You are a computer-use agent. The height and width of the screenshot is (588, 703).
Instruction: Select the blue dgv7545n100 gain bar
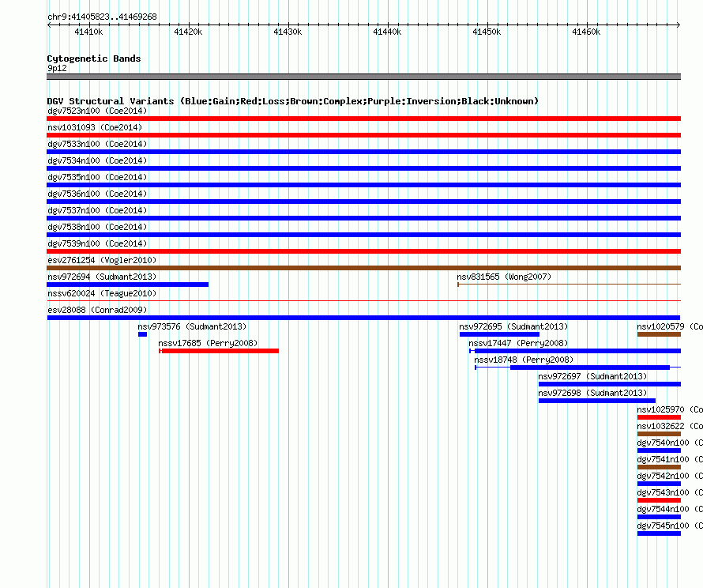659,533
